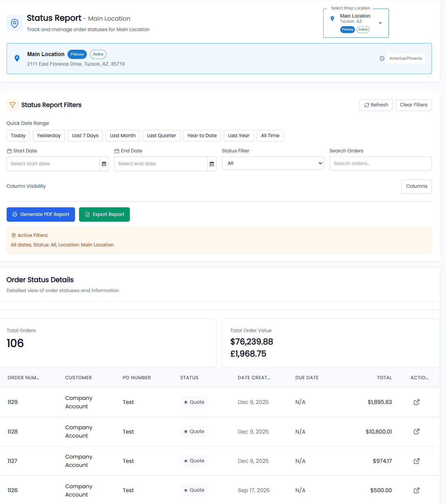Select the Yesterday quick date range
The width and height of the screenshot is (446, 504).
(x=49, y=136)
